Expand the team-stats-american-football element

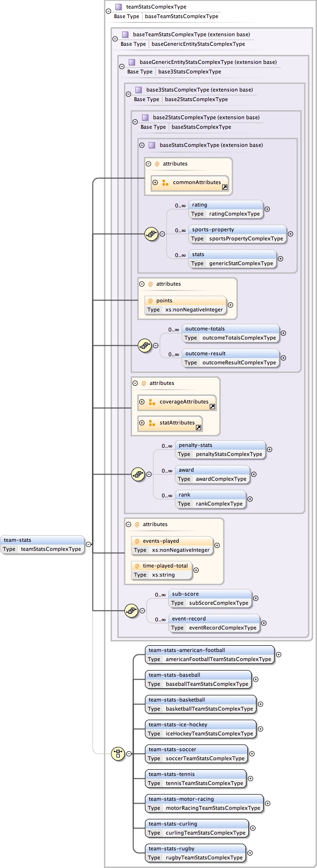278,654
